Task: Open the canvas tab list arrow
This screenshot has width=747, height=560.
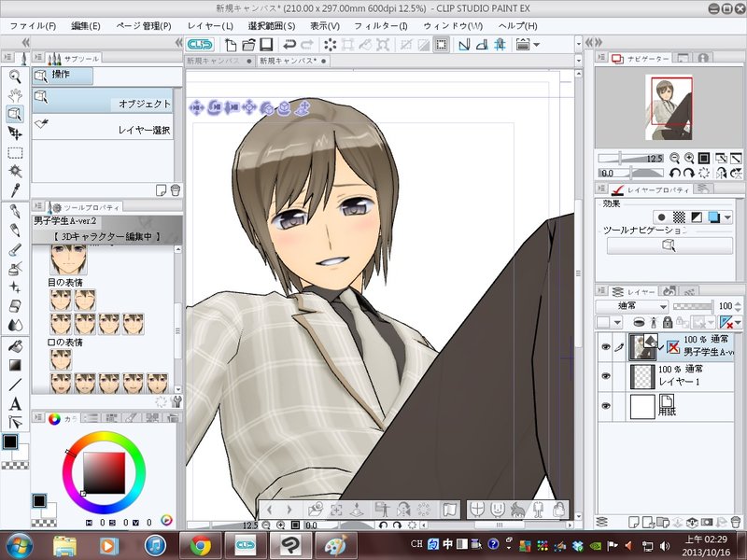Action: pyautogui.click(x=578, y=61)
